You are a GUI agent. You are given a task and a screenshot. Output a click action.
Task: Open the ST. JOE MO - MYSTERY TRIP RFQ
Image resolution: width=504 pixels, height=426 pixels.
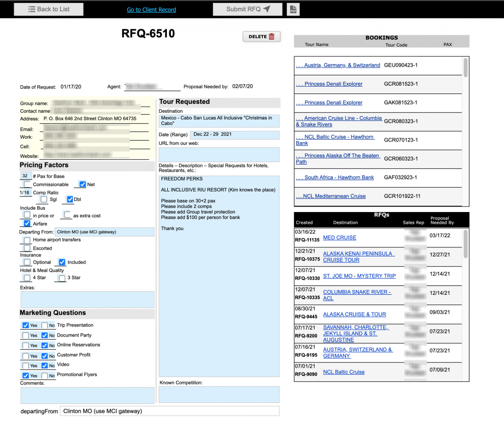359,276
